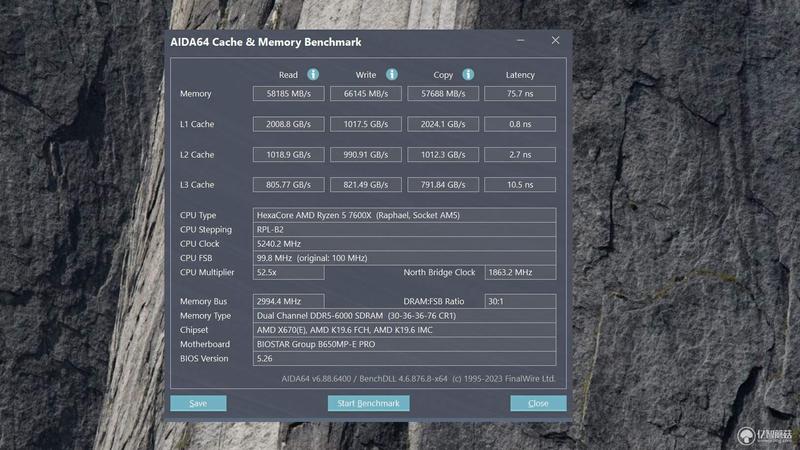Click the L2 Cache read 1018.9 GB/s

(x=288, y=155)
